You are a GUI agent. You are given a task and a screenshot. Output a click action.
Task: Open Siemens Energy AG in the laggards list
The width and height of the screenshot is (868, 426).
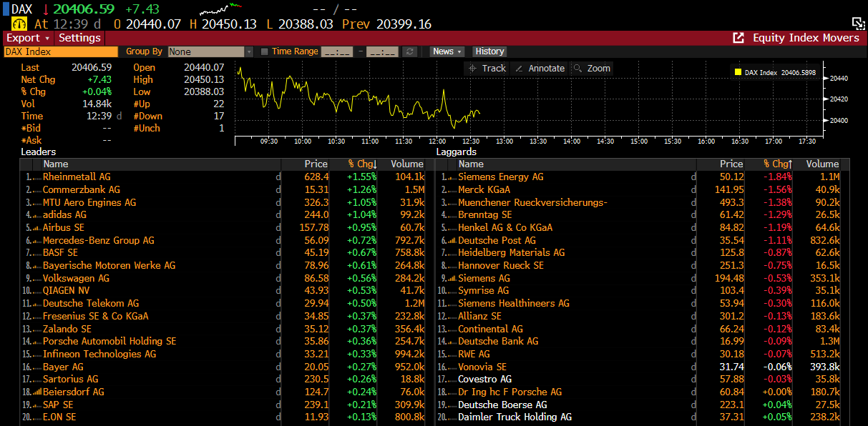pos(501,177)
